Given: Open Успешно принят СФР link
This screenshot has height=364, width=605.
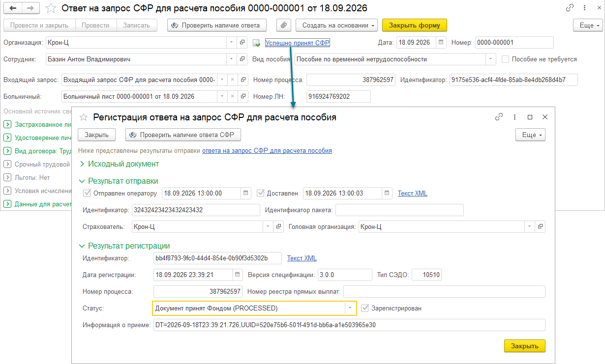Looking at the screenshot, I should click(297, 43).
